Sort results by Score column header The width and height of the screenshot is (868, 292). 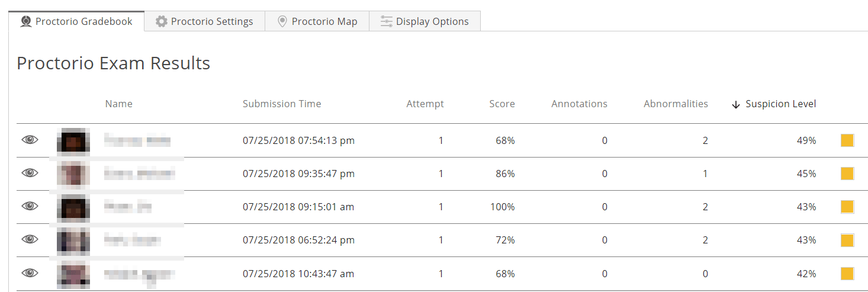pyautogui.click(x=501, y=104)
